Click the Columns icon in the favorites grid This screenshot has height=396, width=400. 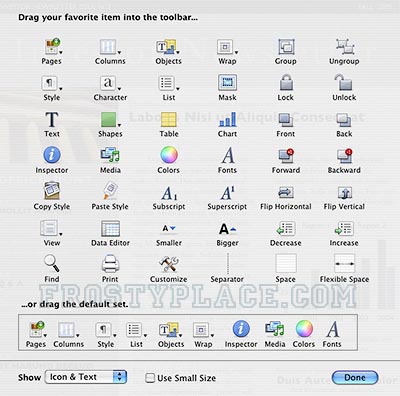point(110,47)
